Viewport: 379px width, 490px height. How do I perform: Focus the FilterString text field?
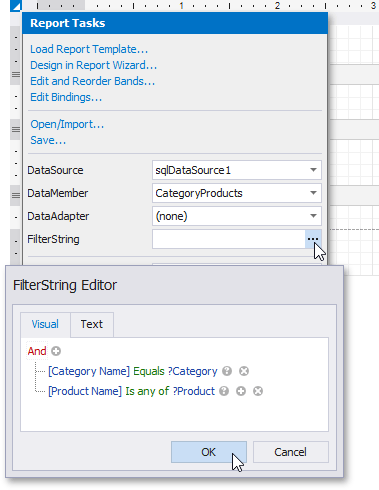point(229,239)
